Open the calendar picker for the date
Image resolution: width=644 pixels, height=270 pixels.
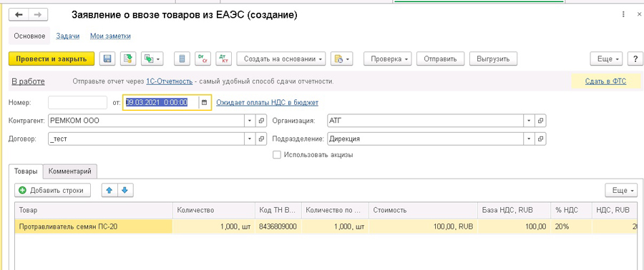coord(205,102)
